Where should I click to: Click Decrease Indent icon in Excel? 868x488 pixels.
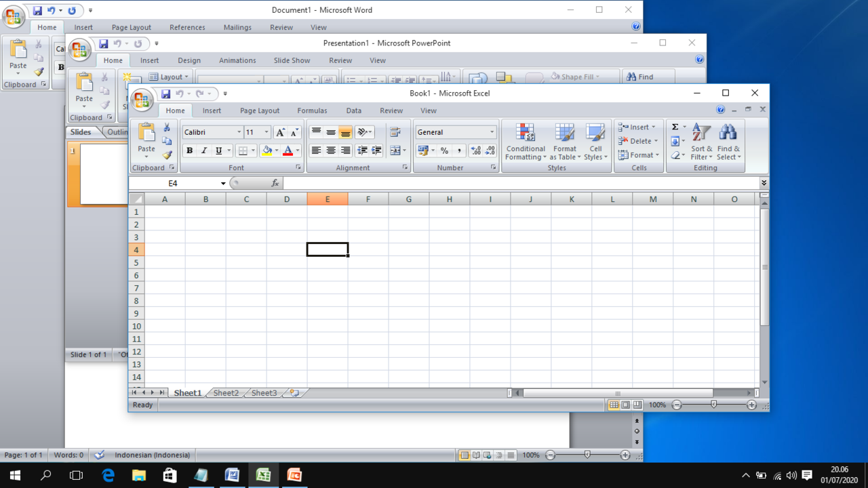coord(362,150)
